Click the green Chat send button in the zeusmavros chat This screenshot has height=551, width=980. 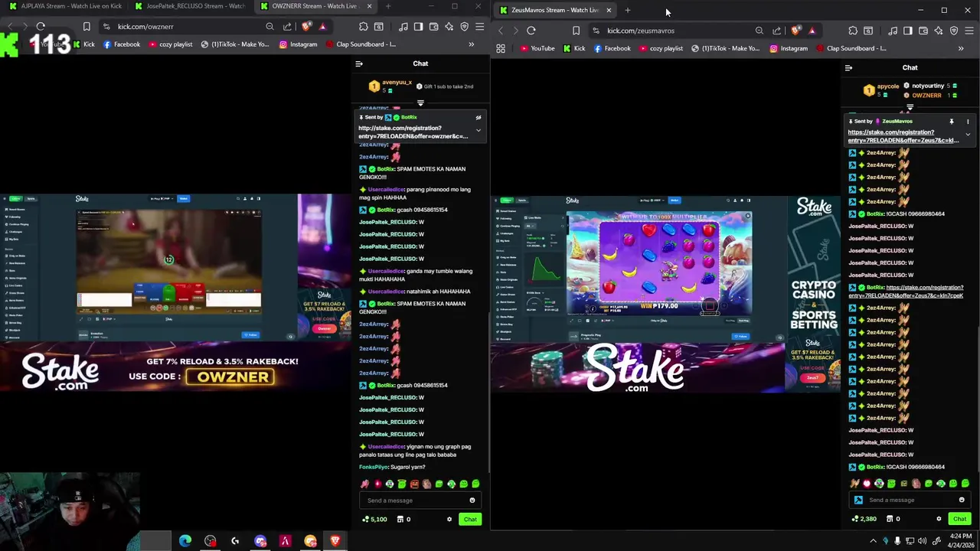coord(959,519)
